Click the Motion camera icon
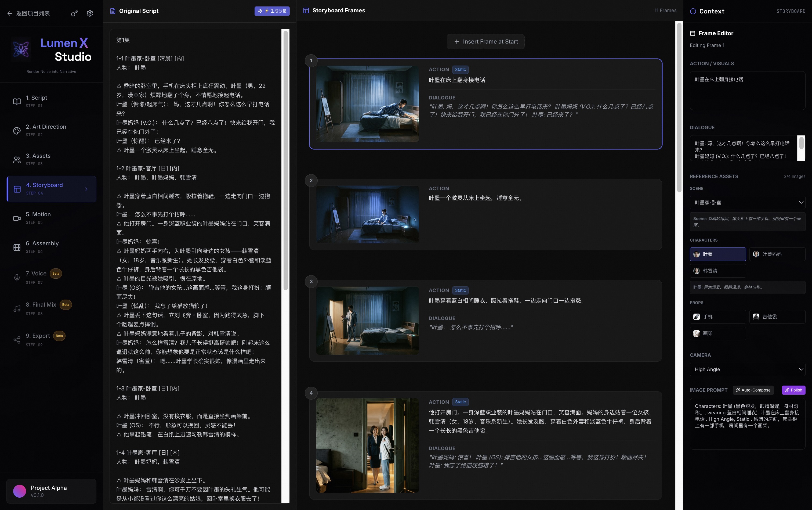 coord(17,218)
